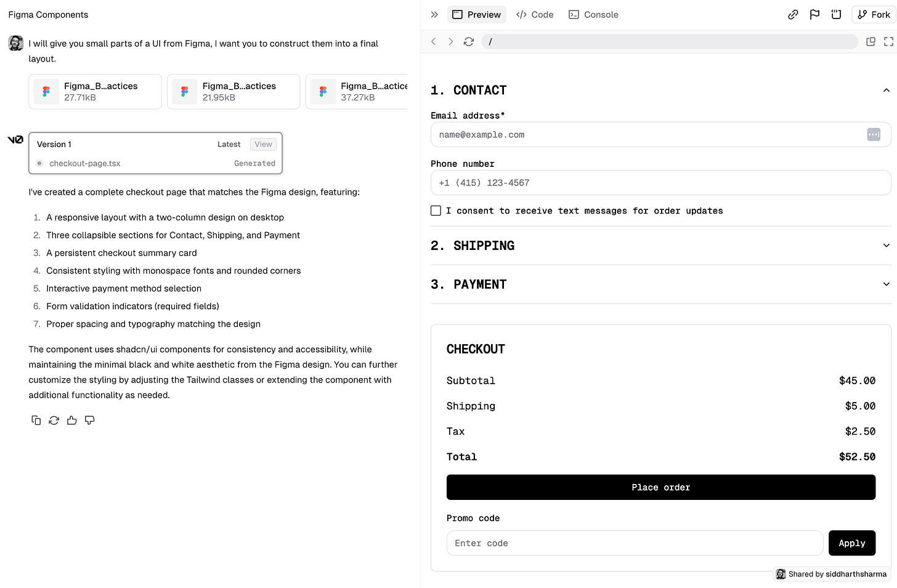
Task: Collapse the 1. CONTACT section chevron
Action: click(x=886, y=90)
